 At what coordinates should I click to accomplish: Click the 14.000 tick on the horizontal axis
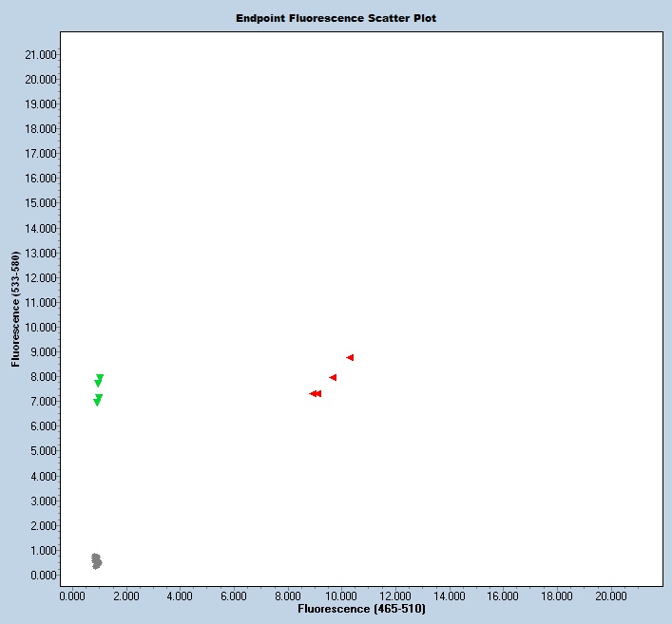449,596
